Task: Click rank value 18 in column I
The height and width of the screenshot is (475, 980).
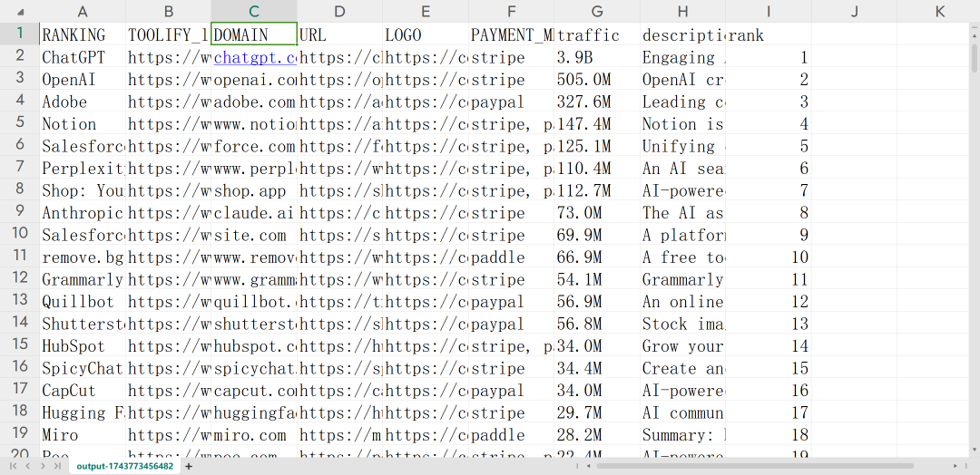Action: point(769,435)
